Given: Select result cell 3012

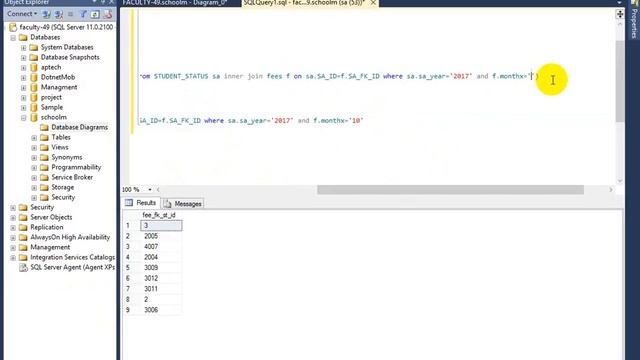Looking at the screenshot, I should [161, 278].
